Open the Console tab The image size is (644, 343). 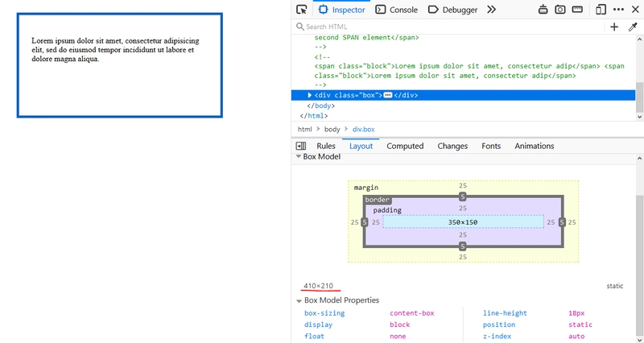pos(397,10)
